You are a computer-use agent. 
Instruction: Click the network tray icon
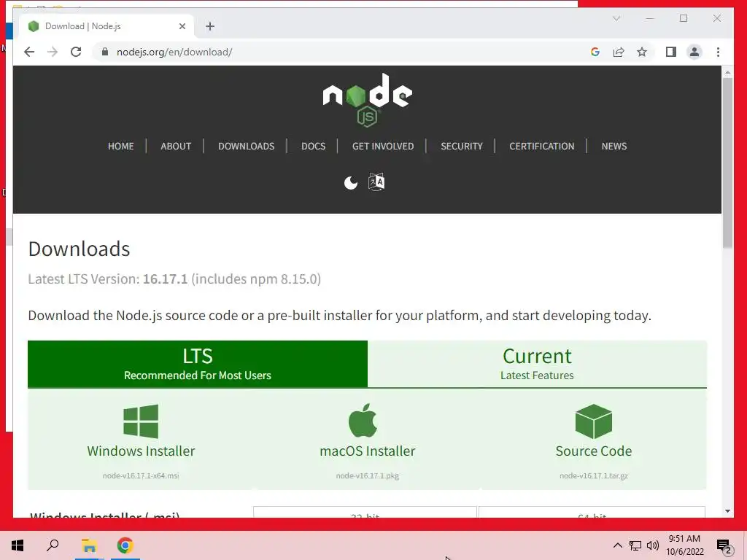(635, 545)
